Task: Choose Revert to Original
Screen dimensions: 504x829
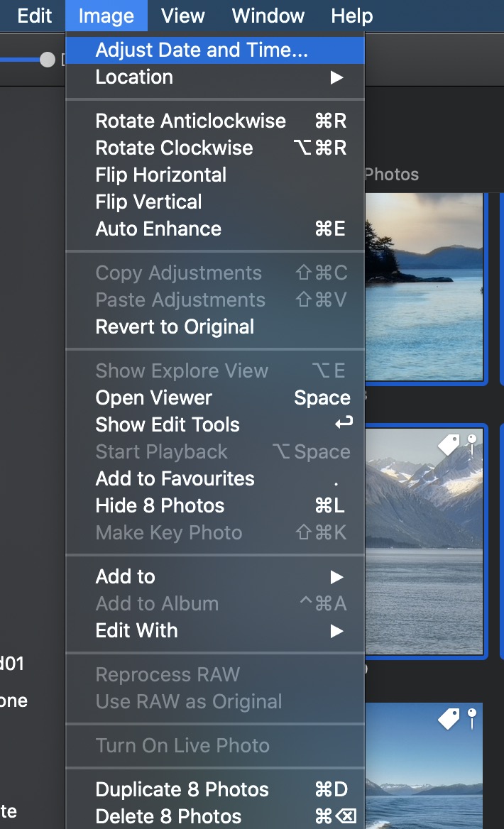Action: [x=175, y=326]
